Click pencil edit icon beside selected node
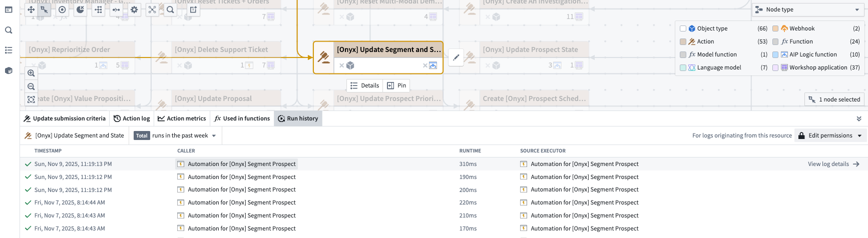The height and width of the screenshot is (238, 868). [x=456, y=57]
